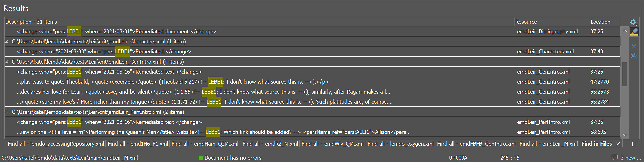Select the Performing the Queen's Men result
The height and width of the screenshot is (162, 644).
coord(312,132)
